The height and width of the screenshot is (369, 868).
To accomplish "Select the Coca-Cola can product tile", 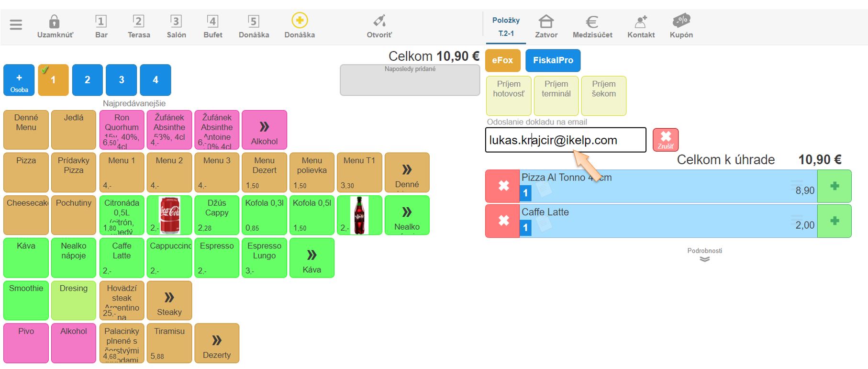I will tap(169, 215).
